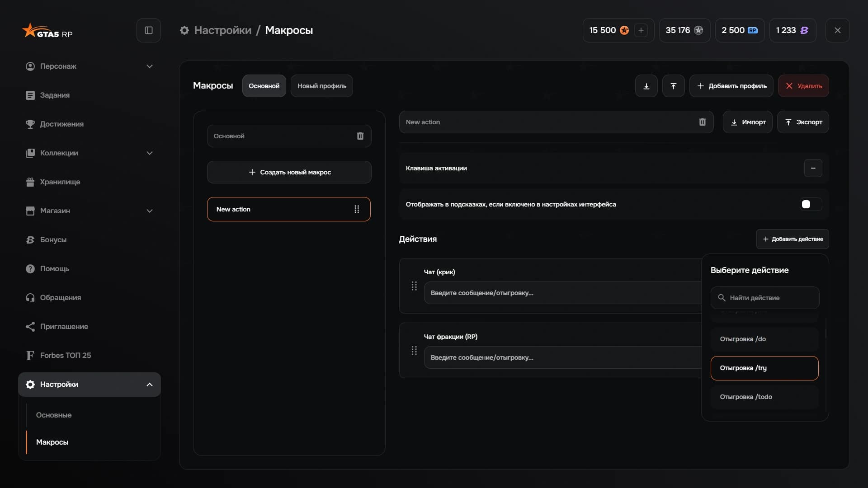This screenshot has height=488, width=868.
Task: Delete the New action macro via its trash icon
Action: click(702, 122)
